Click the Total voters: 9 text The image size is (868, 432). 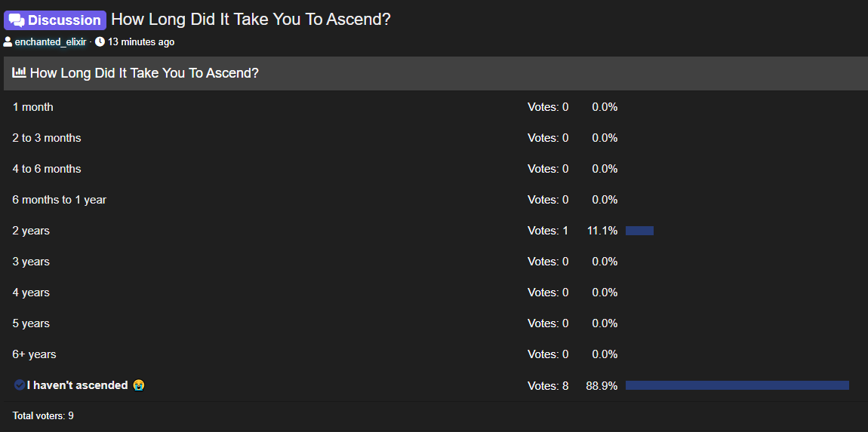tap(43, 415)
